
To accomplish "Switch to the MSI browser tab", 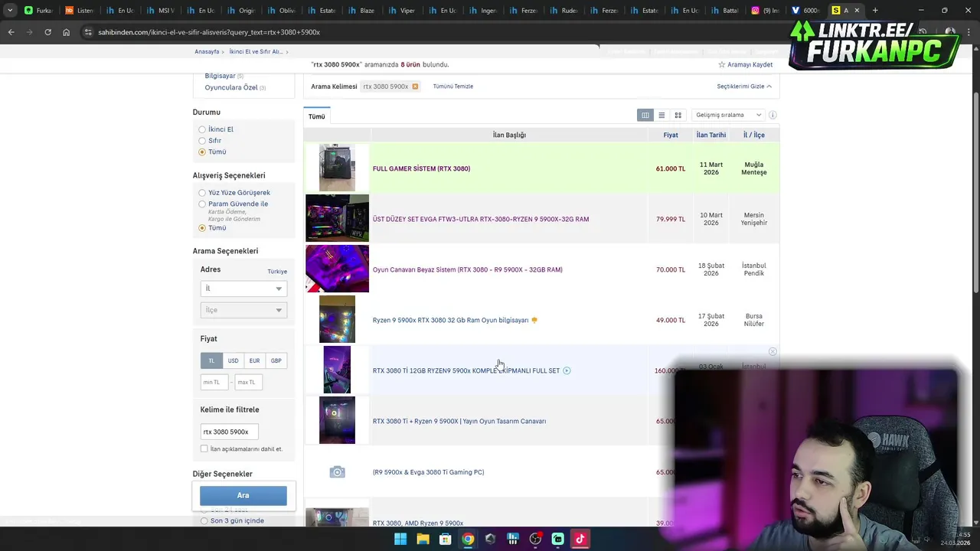I will coord(159,10).
